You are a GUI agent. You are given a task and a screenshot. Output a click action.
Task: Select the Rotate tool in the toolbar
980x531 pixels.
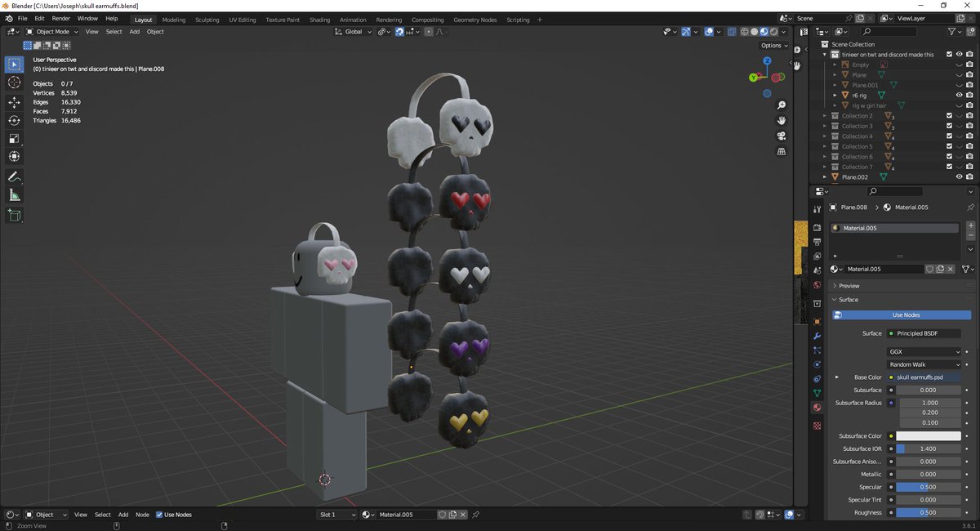tap(14, 120)
